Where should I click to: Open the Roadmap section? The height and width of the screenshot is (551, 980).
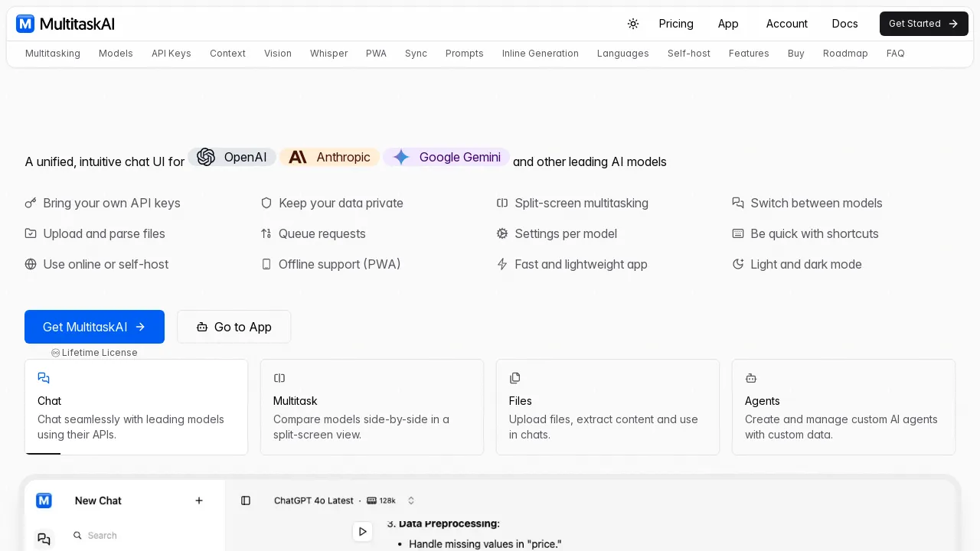pos(845,54)
